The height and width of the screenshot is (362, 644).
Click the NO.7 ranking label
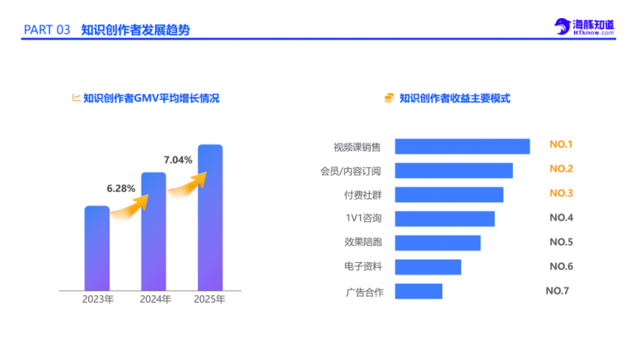click(558, 290)
